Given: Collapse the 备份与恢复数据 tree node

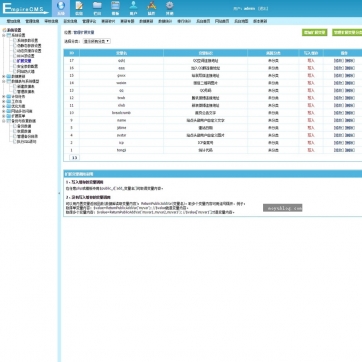Looking at the screenshot, I should point(4,121).
